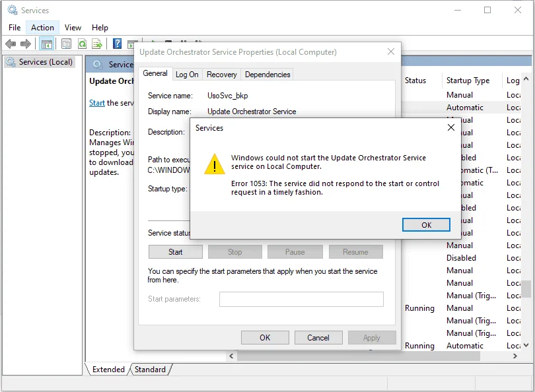Open the Help menu
This screenshot has height=392, width=535.
tap(100, 28)
